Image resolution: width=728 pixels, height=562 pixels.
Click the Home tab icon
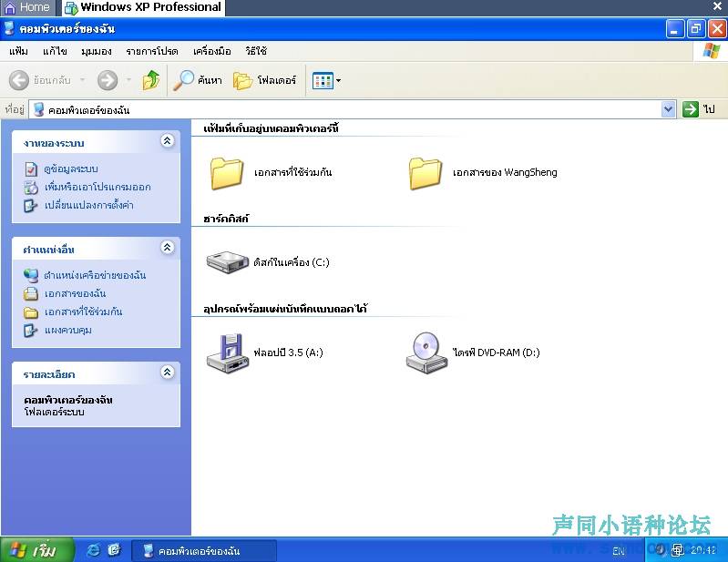coord(10,8)
